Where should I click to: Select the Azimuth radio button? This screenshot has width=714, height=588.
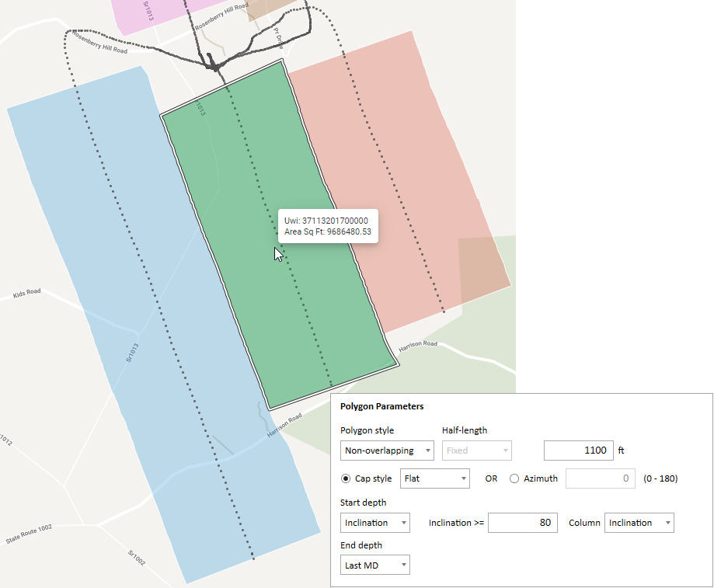[514, 478]
